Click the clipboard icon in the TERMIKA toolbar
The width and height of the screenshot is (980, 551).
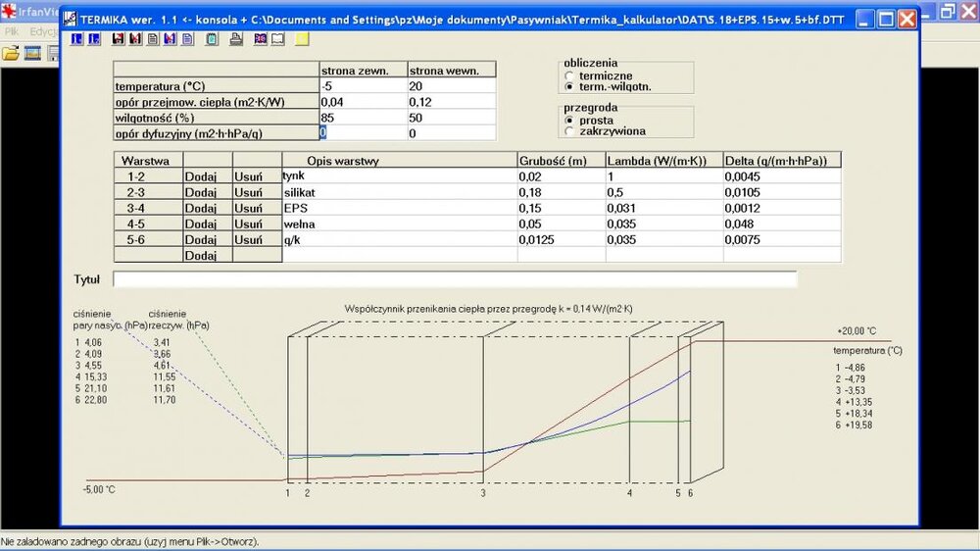(213, 39)
